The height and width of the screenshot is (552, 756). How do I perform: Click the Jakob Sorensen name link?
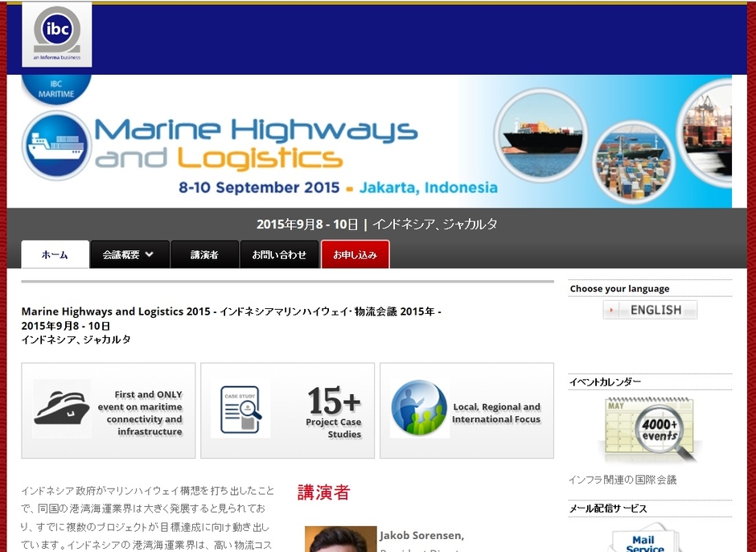coord(422,535)
